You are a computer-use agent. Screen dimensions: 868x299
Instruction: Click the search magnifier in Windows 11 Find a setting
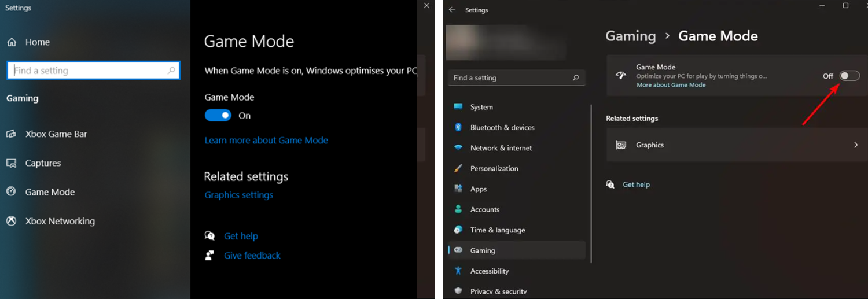coord(575,77)
